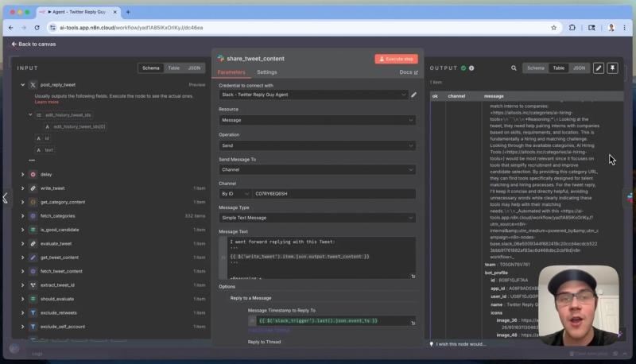Bookmark this page with star icon
The width and height of the screenshot is (636, 364).
click(553, 28)
